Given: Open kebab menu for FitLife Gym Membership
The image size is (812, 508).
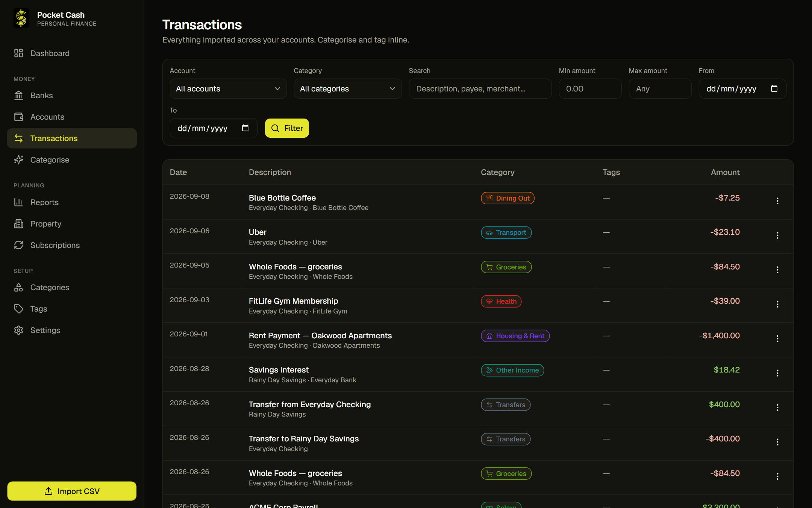Looking at the screenshot, I should pos(777,304).
